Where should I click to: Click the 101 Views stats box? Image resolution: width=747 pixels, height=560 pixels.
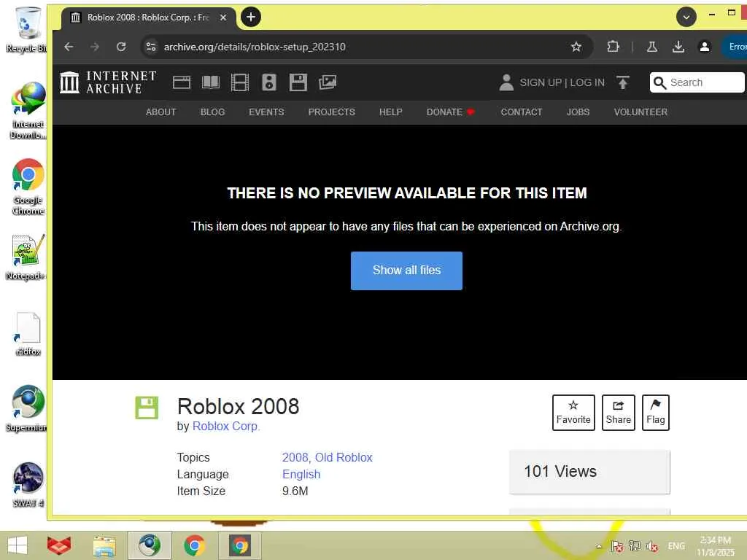(x=589, y=472)
